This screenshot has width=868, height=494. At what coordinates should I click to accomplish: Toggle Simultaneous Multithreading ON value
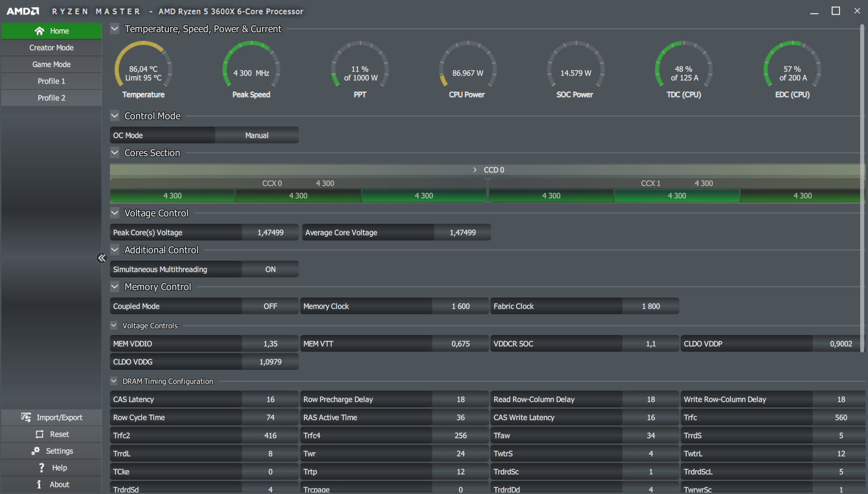point(270,269)
